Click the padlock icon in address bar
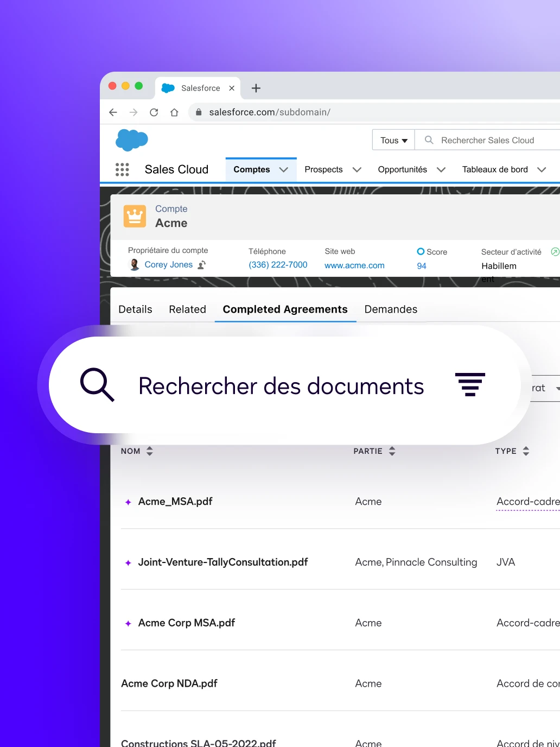Image resolution: width=560 pixels, height=747 pixels. coord(199,112)
